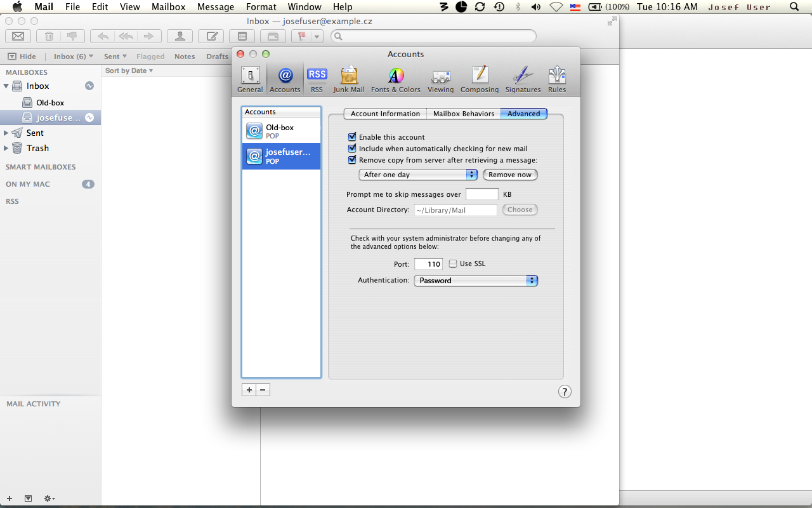The image size is (812, 508).
Task: Enable the Use SSL checkbox
Action: pyautogui.click(x=453, y=264)
